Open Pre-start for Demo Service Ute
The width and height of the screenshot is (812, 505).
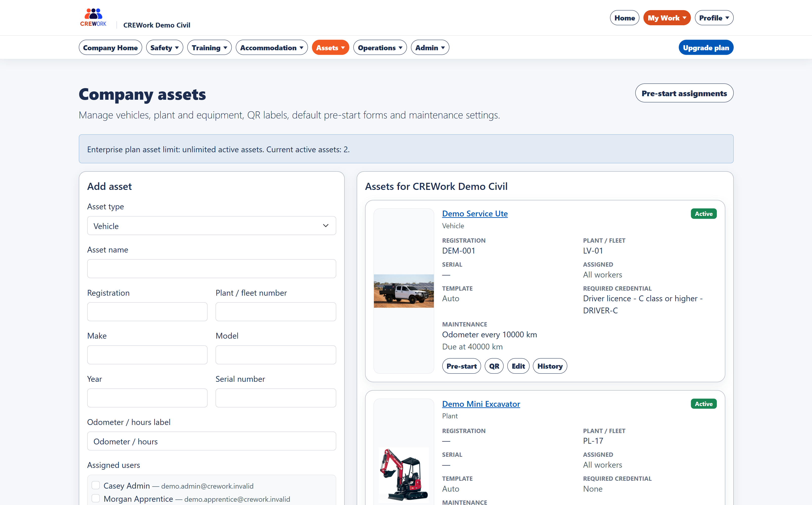point(462,366)
